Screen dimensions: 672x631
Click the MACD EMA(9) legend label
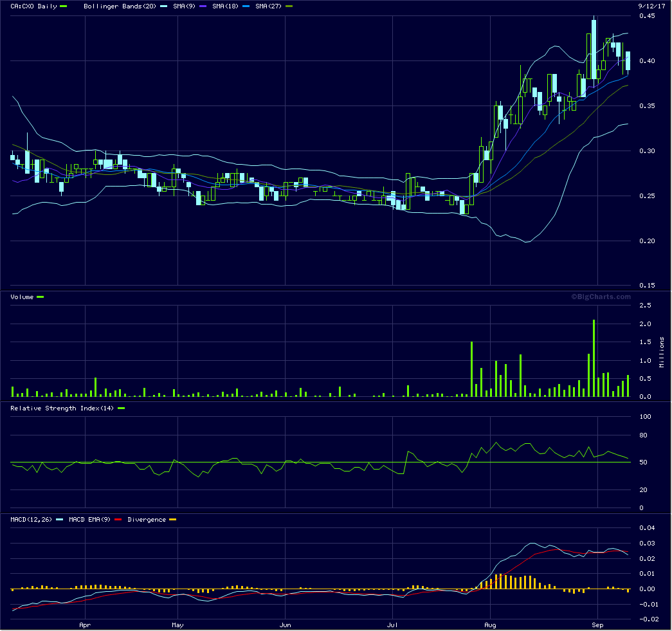point(89,520)
